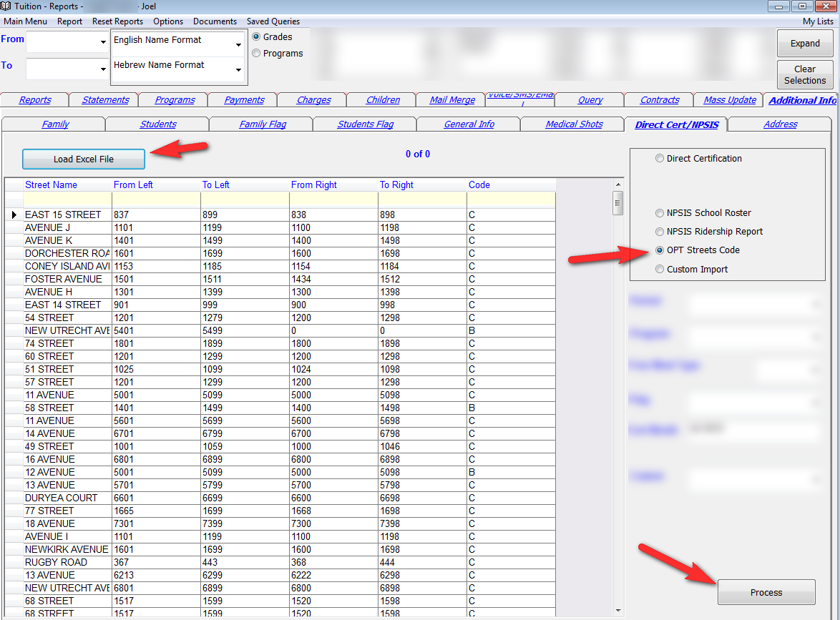Switch to the Charges tab
The width and height of the screenshot is (840, 620).
click(x=314, y=100)
